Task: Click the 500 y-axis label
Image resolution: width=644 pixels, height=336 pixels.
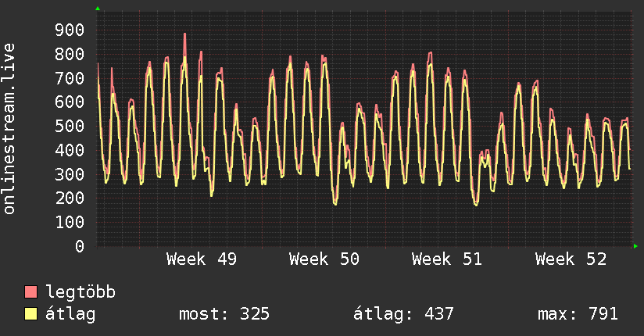Action: point(70,126)
